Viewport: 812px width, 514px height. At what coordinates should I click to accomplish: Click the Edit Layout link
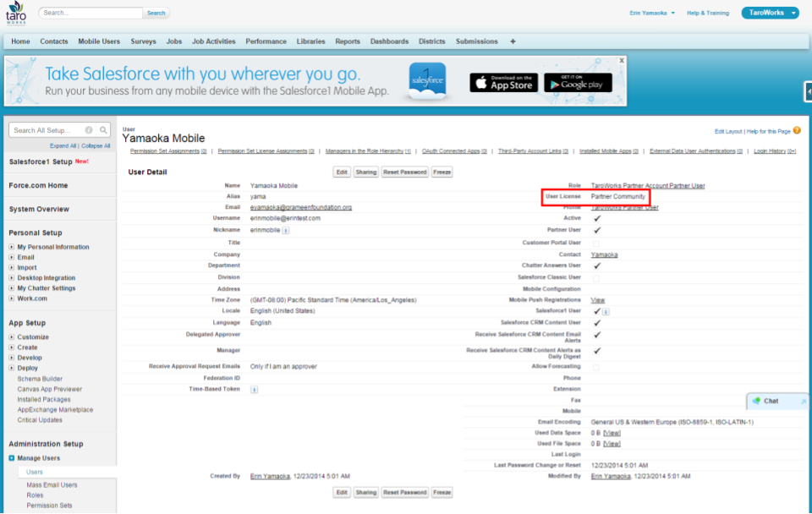[x=728, y=132]
